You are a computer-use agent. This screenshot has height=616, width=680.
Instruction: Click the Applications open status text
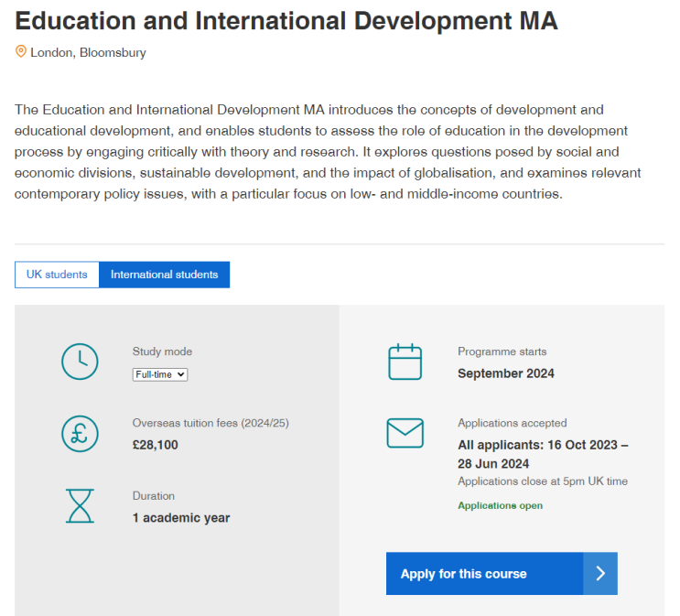tap(500, 506)
